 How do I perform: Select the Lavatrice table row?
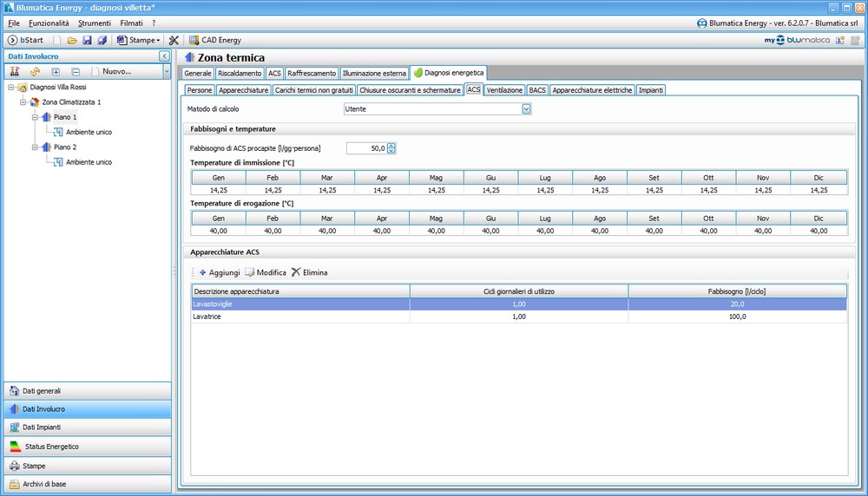(x=519, y=317)
